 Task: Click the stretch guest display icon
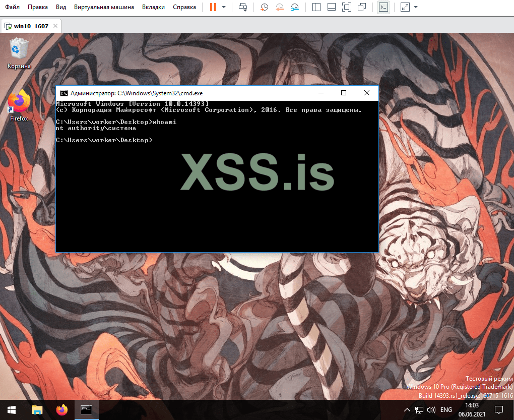[x=405, y=7]
